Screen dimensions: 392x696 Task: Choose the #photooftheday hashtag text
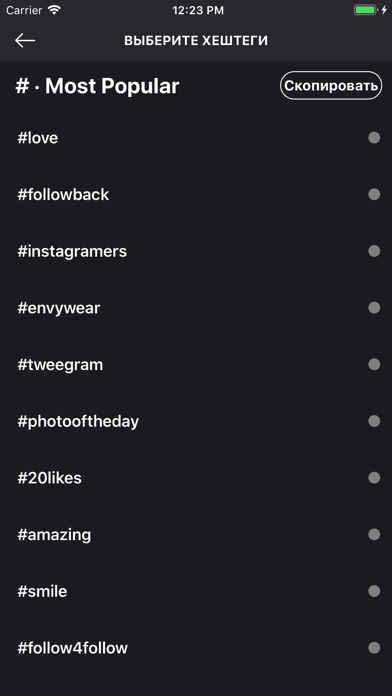pyautogui.click(x=78, y=422)
